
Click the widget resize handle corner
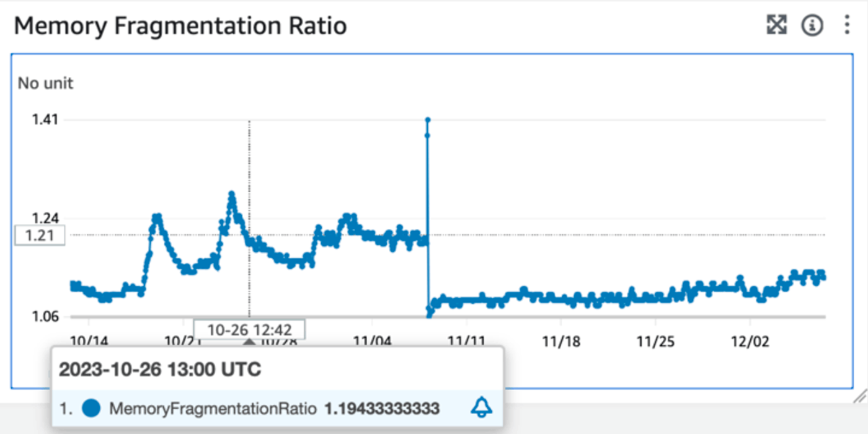point(859,396)
